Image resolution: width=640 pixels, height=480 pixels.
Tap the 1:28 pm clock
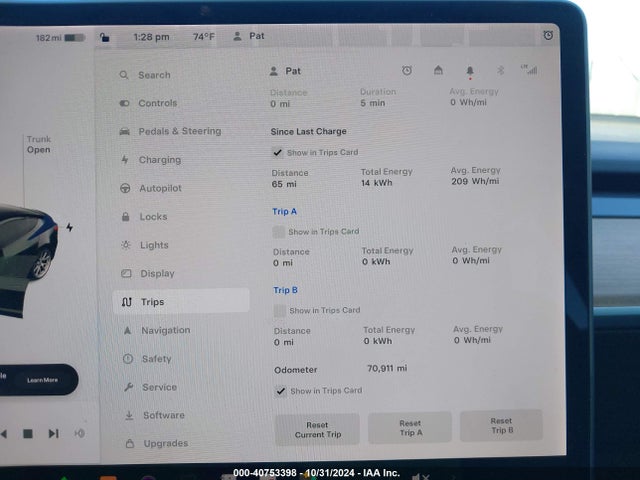pos(151,37)
